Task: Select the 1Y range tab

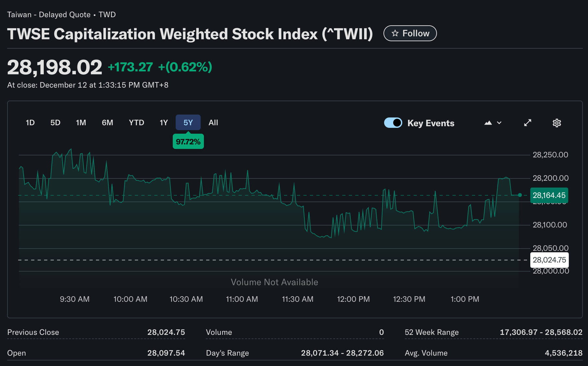Action: [164, 123]
